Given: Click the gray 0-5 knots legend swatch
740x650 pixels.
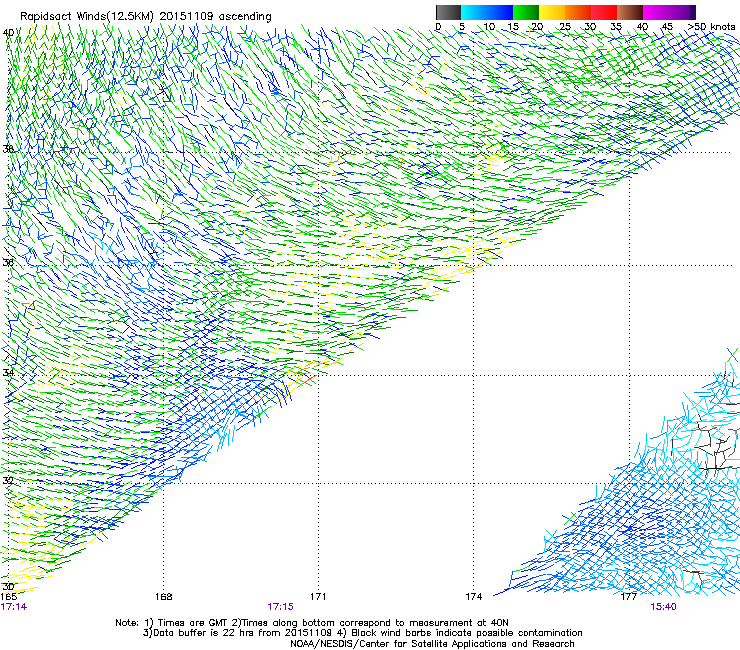Looking at the screenshot, I should tap(448, 12).
